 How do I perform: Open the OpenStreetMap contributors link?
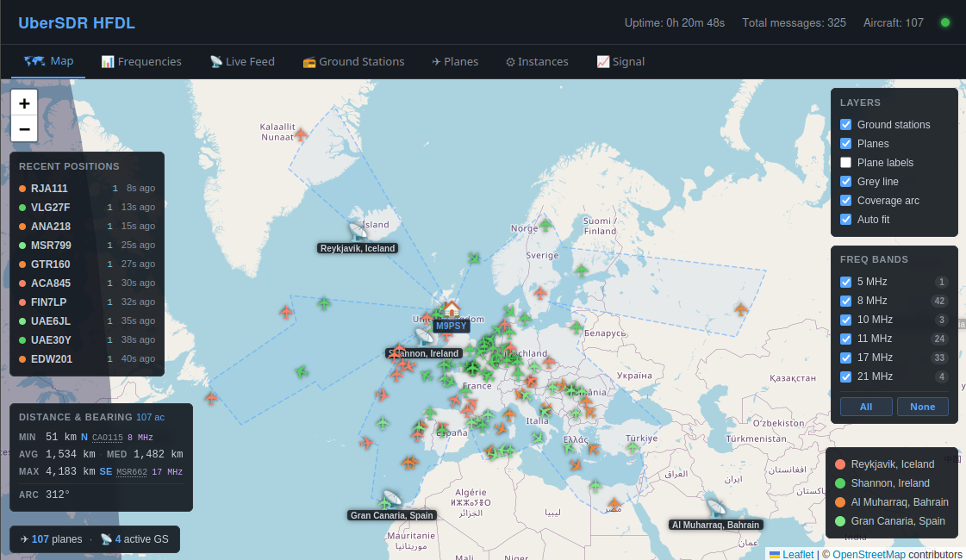point(869,554)
